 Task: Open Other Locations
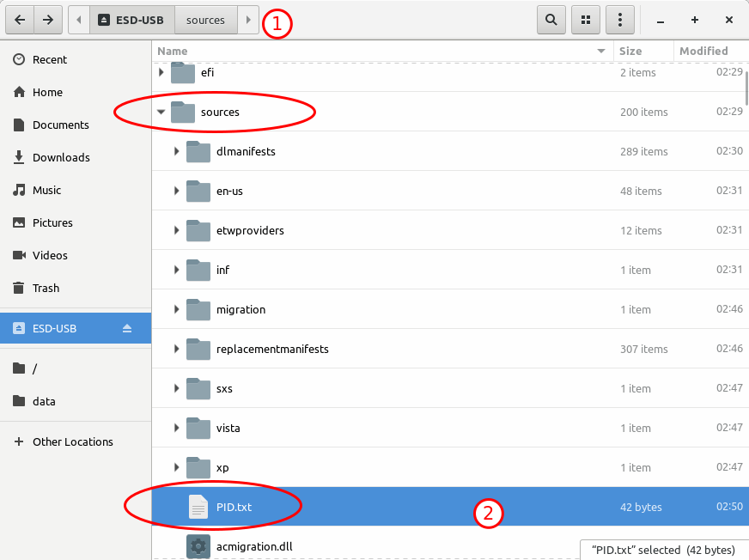coord(76,441)
